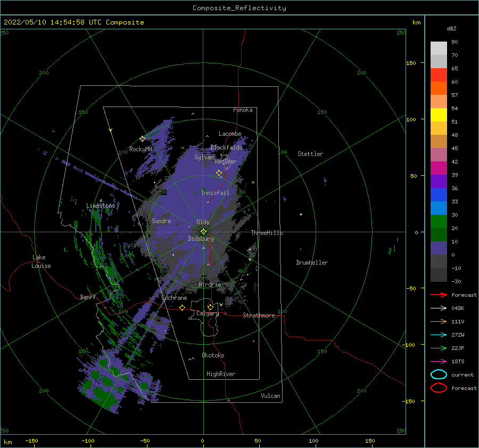
Task: Click the yellow diamond marker near Cochrane
Action: tap(183, 308)
